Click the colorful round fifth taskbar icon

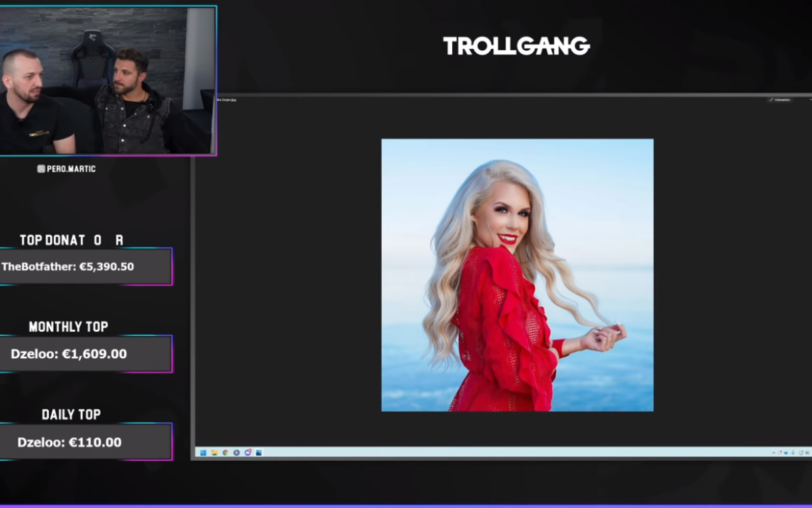pyautogui.click(x=248, y=453)
